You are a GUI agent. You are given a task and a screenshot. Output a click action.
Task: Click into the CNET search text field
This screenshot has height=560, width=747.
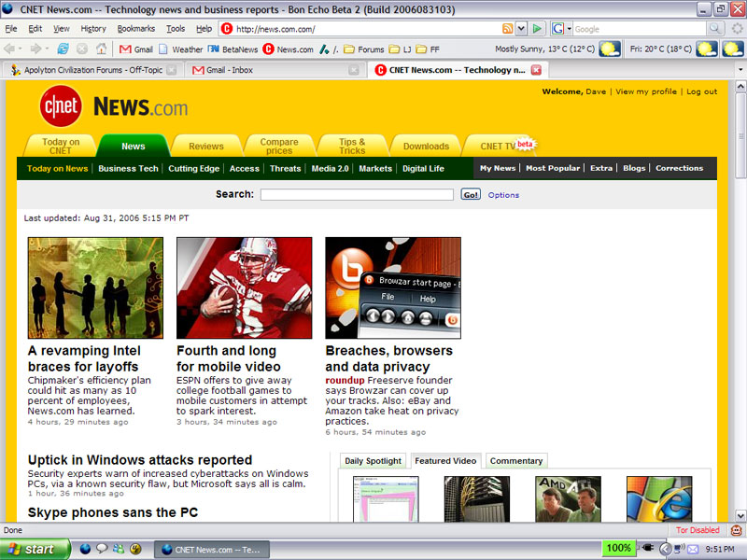point(356,195)
